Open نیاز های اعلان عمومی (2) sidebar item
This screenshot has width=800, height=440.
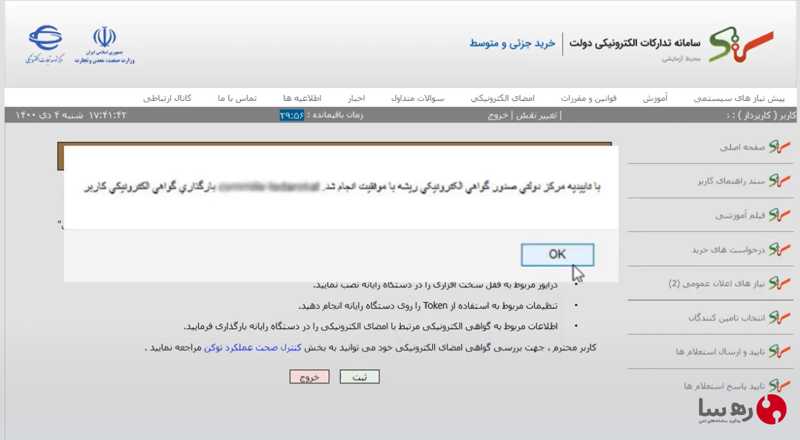(x=717, y=284)
